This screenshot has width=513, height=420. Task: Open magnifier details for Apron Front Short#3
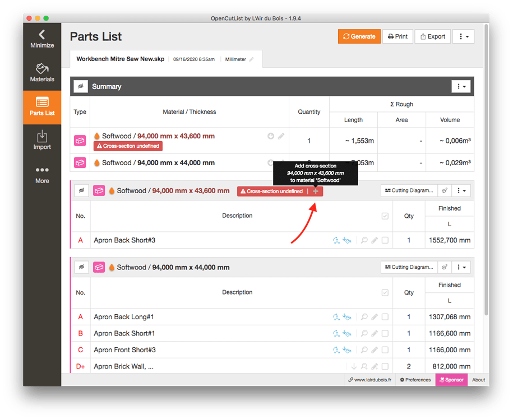point(364,349)
